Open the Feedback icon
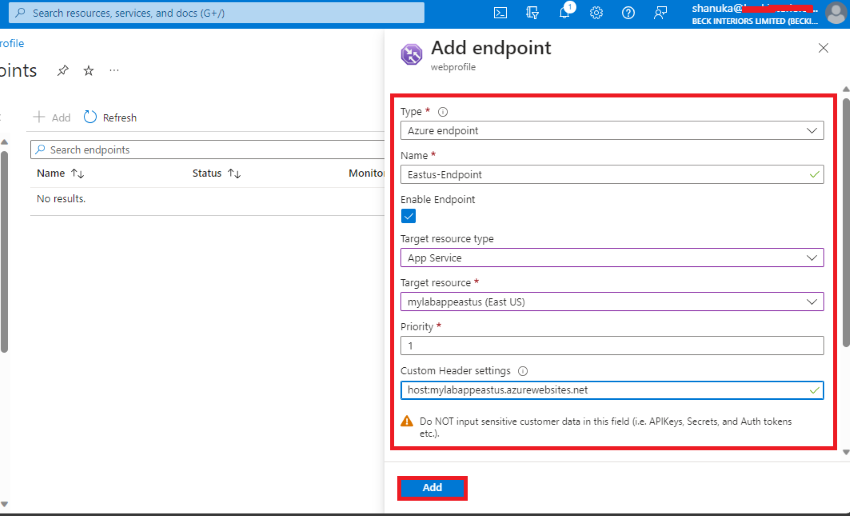 pos(660,13)
